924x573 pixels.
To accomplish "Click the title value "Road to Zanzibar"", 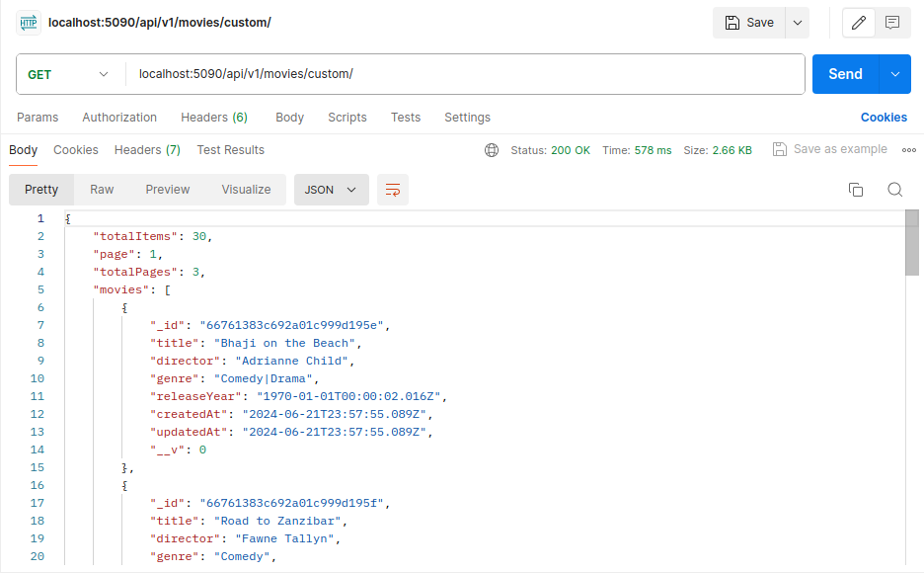I will [x=277, y=521].
